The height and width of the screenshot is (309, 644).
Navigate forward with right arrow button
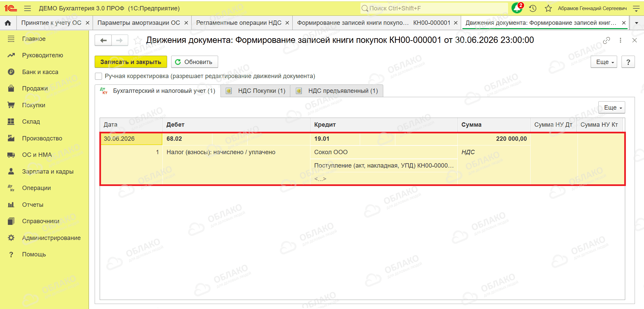click(x=120, y=40)
